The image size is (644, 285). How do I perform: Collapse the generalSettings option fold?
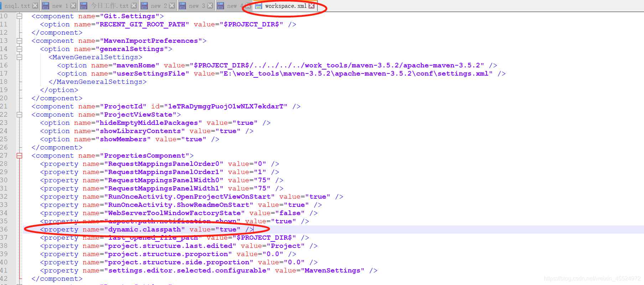click(x=20, y=49)
